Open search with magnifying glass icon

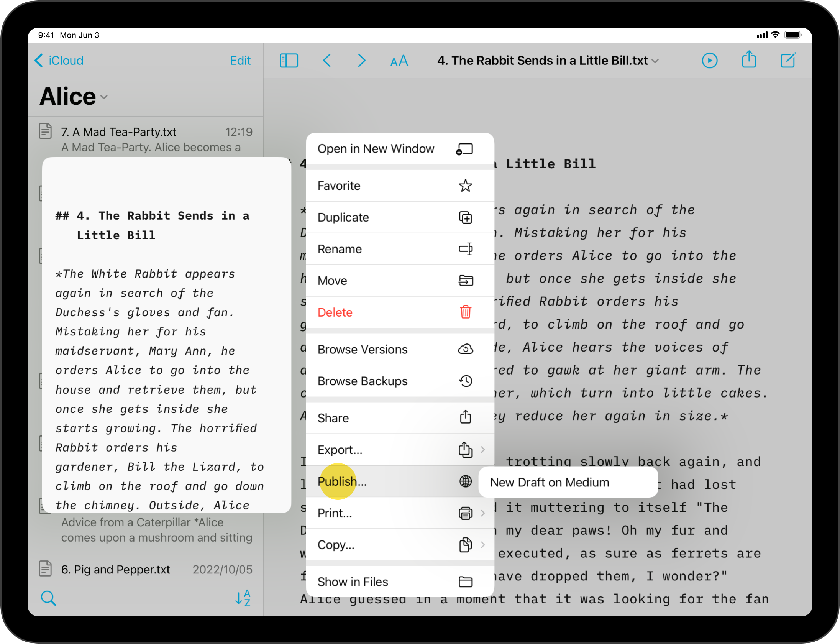point(48,598)
